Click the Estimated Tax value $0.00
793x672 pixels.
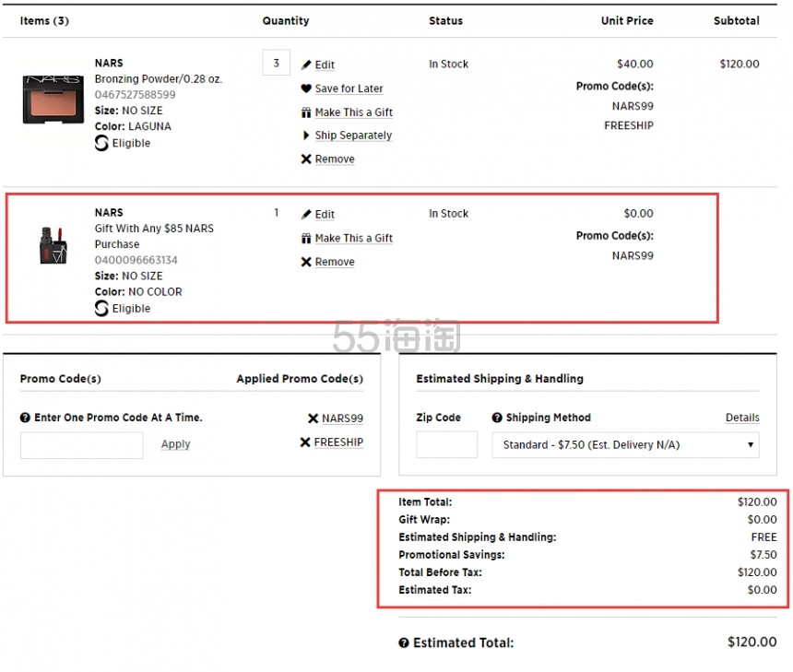(x=763, y=590)
